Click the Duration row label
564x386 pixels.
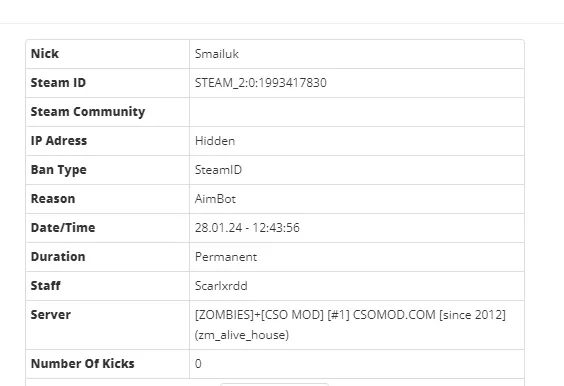click(x=58, y=257)
